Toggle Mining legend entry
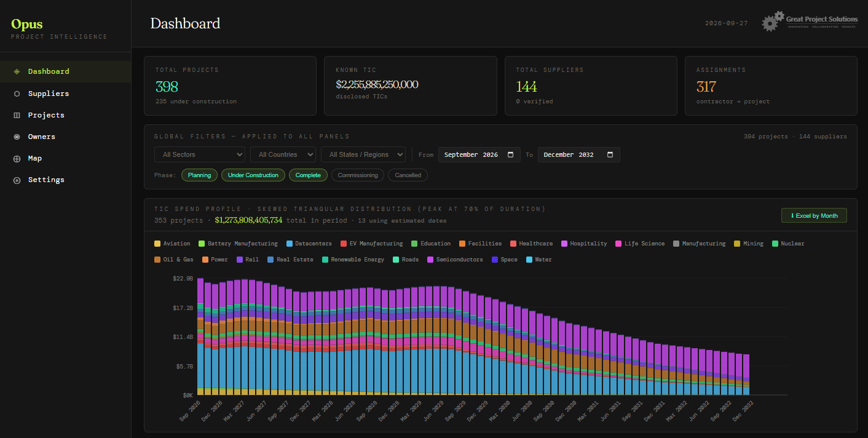The height and width of the screenshot is (438, 868). [x=748, y=244]
